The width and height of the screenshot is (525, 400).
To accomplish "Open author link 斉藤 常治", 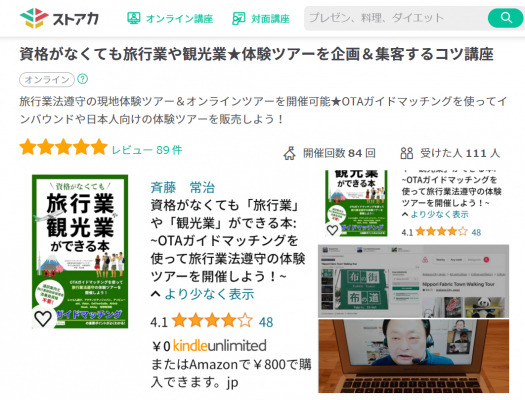I will 183,187.
